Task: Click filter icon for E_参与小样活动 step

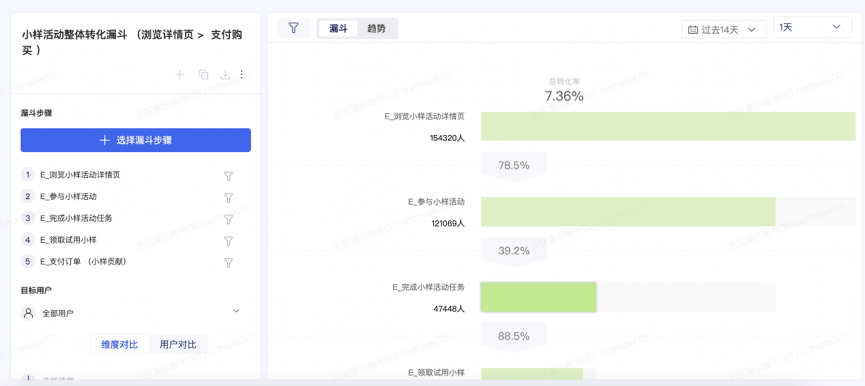Action: pyautogui.click(x=228, y=197)
